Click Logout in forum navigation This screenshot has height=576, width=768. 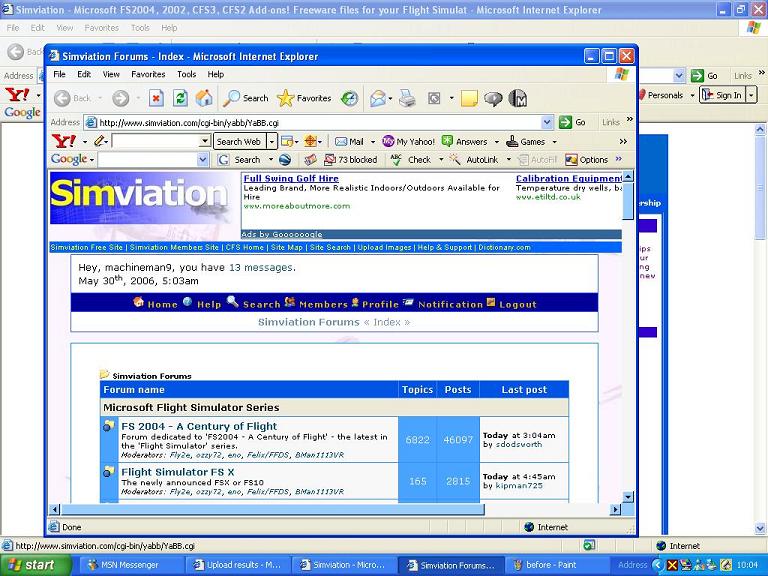click(x=517, y=304)
